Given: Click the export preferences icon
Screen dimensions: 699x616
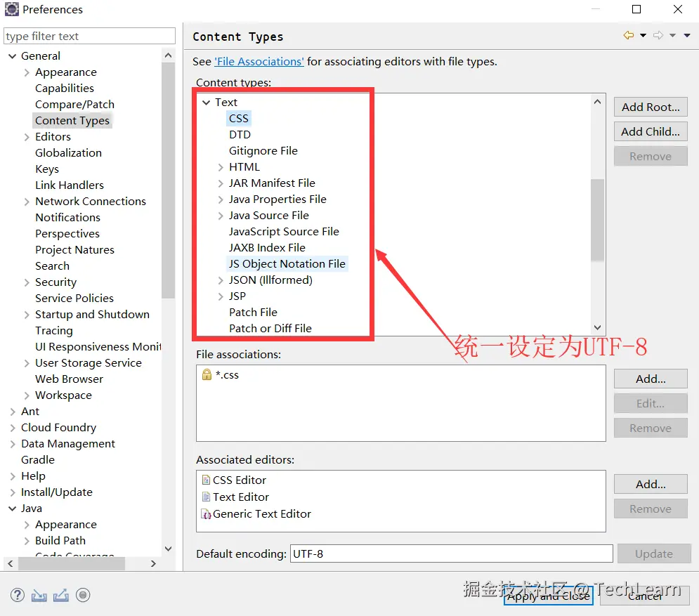Looking at the screenshot, I should [61, 595].
